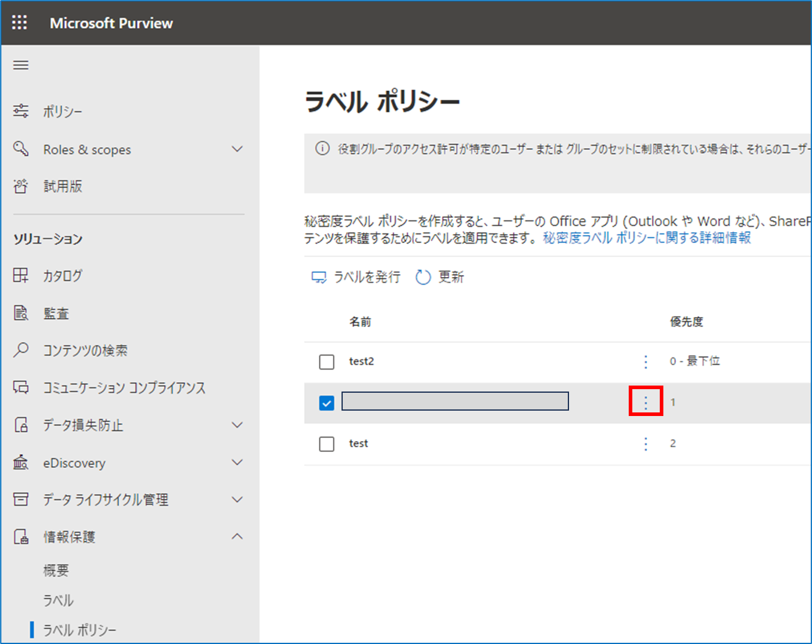Collapse the 情報保護 chevron
The image size is (812, 644).
(237, 537)
